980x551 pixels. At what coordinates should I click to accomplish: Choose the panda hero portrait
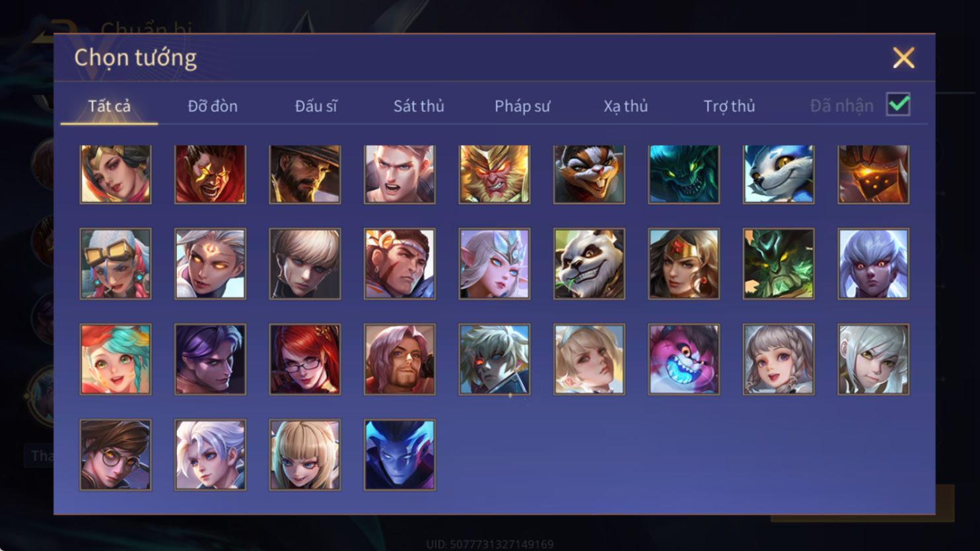[x=589, y=264]
